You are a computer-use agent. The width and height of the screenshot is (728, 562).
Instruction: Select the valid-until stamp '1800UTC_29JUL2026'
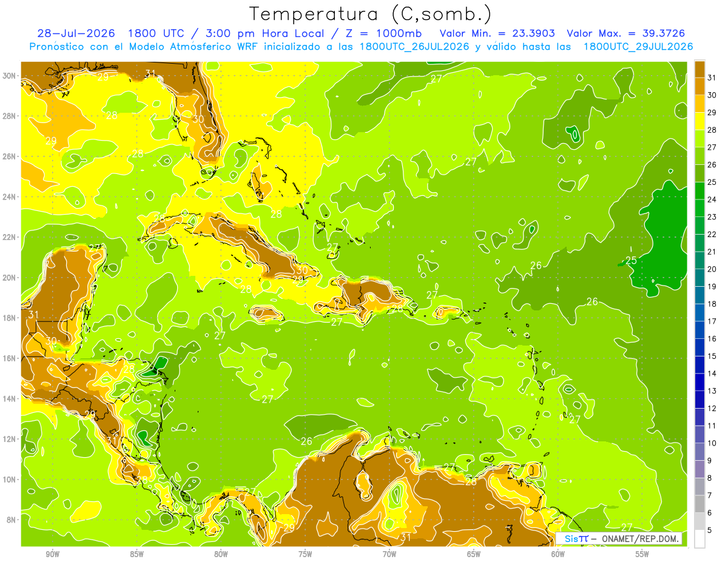tap(638, 47)
